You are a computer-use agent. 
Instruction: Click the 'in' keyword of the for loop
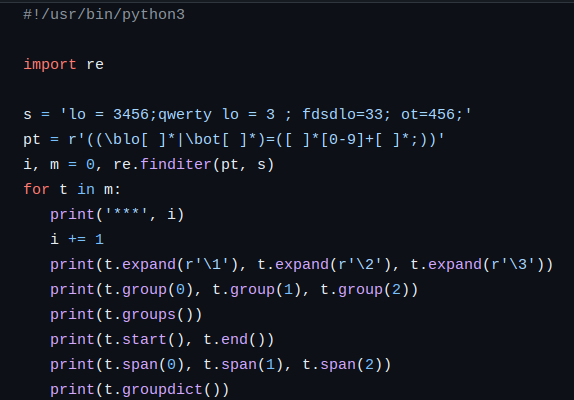coord(86,190)
